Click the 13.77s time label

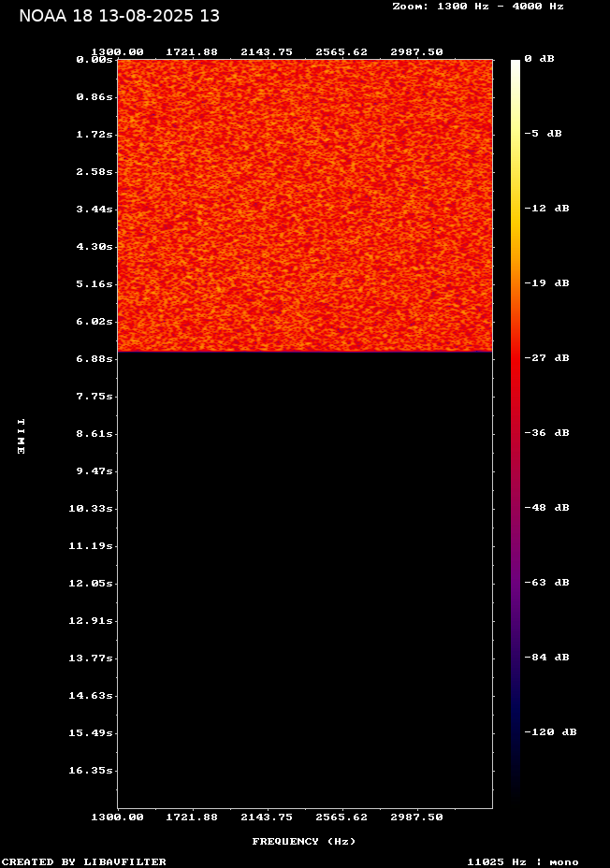[x=91, y=658]
